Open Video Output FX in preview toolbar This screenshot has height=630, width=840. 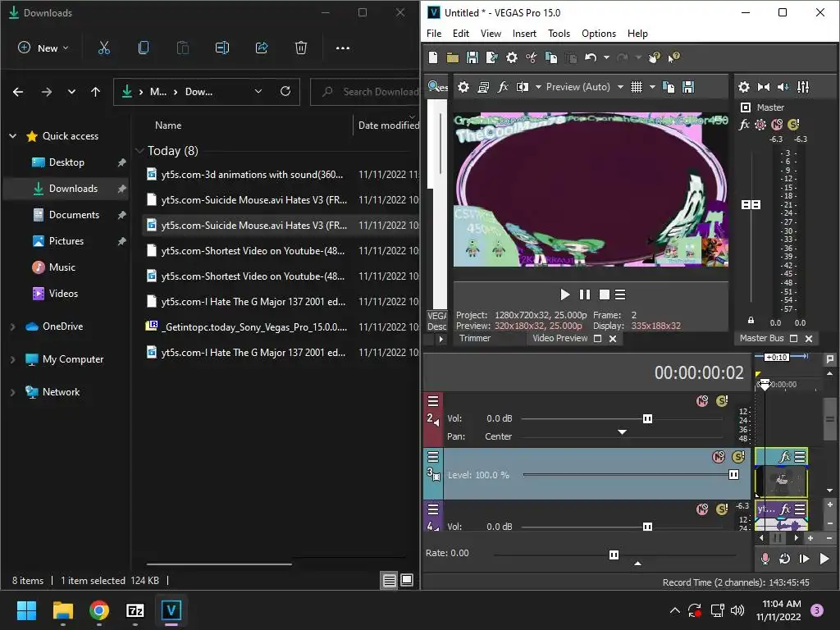pos(503,87)
